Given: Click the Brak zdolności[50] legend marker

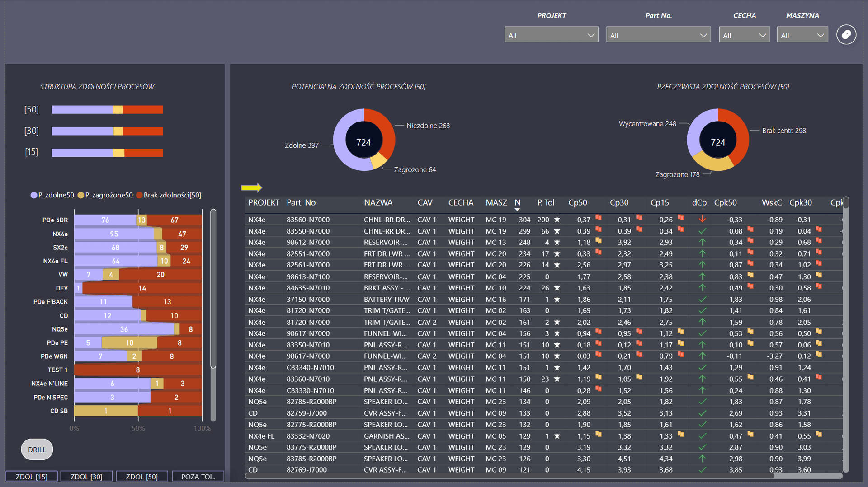Looking at the screenshot, I should (x=139, y=195).
